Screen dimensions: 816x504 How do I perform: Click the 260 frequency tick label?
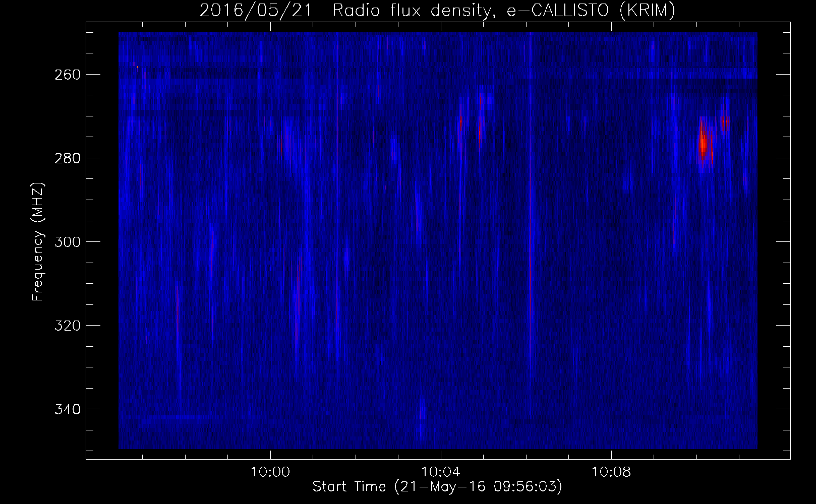point(68,75)
